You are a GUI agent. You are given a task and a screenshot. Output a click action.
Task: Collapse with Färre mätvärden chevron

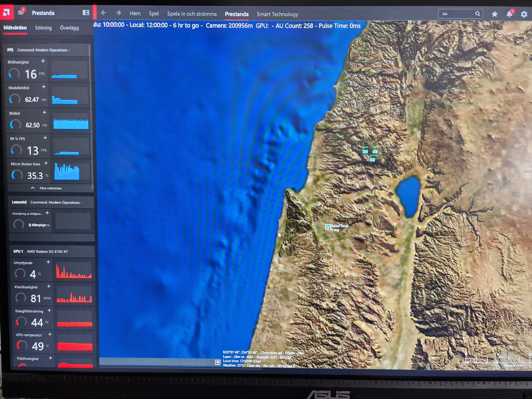click(33, 188)
